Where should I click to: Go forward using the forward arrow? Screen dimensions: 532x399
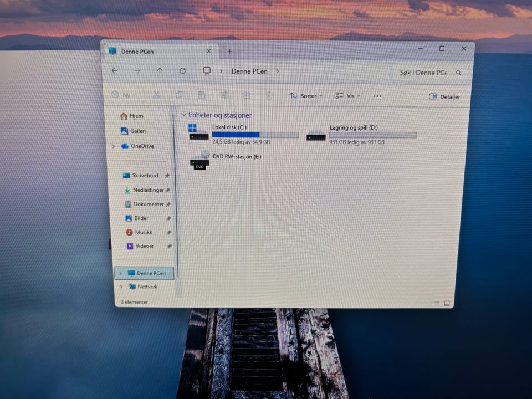click(137, 70)
